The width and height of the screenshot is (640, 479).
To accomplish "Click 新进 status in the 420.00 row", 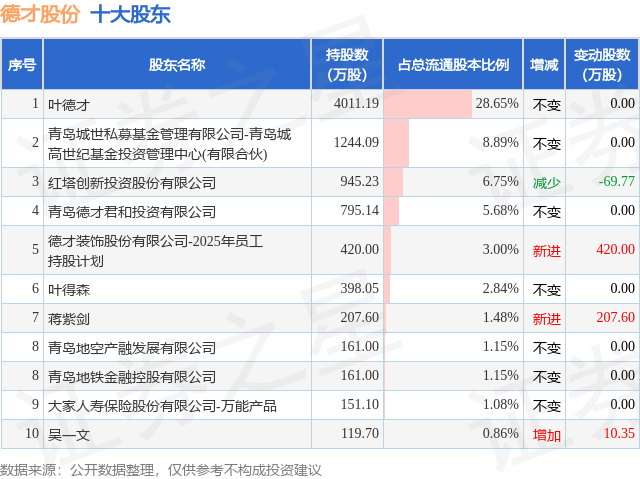I will 547,251.
